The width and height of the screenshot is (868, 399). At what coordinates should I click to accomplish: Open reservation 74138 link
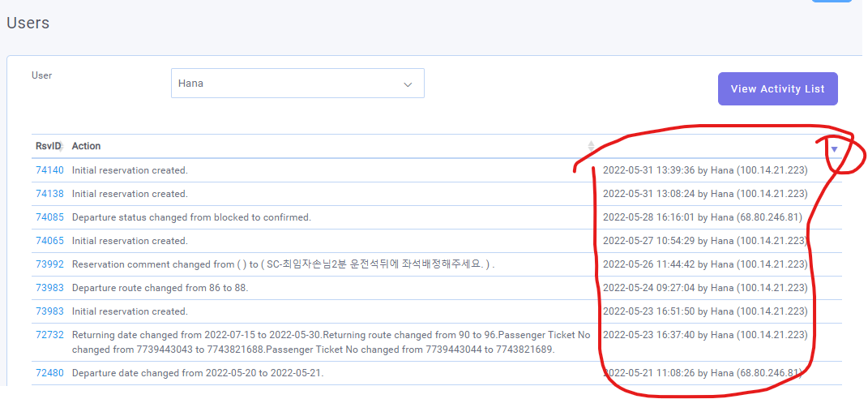(49, 194)
